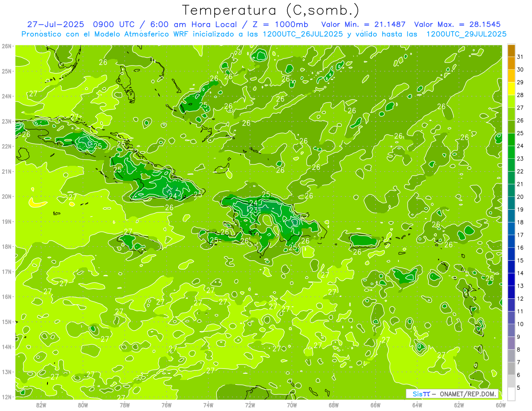Pick the orange swatch between 30 and 31
The height and width of the screenshot is (411, 532).
pos(511,63)
